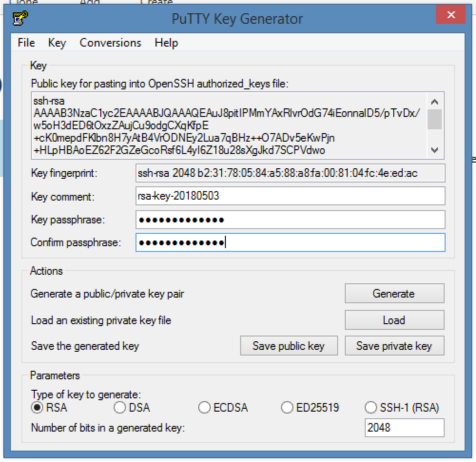Click 'Generate a public/private key pair' text
The image size is (476, 462).
tap(107, 294)
